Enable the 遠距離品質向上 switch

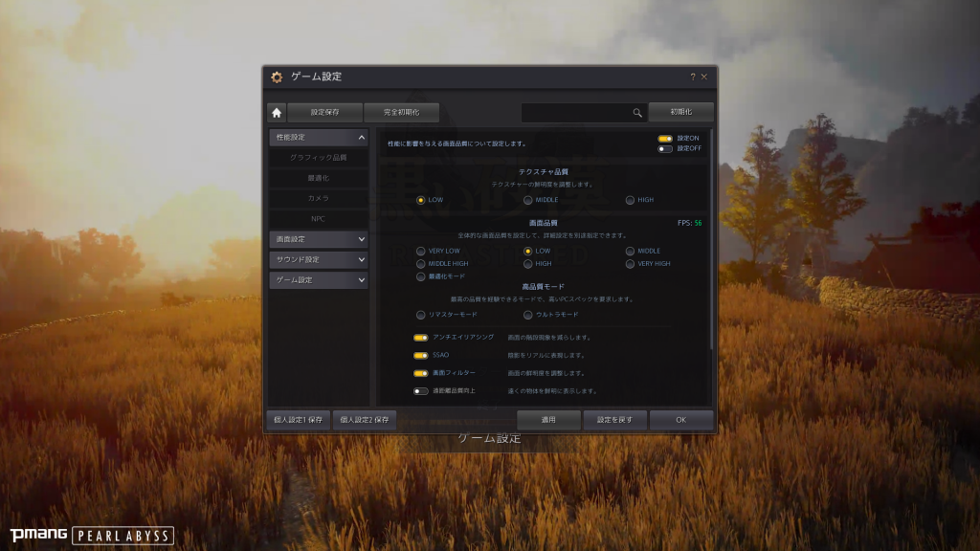pyautogui.click(x=421, y=391)
